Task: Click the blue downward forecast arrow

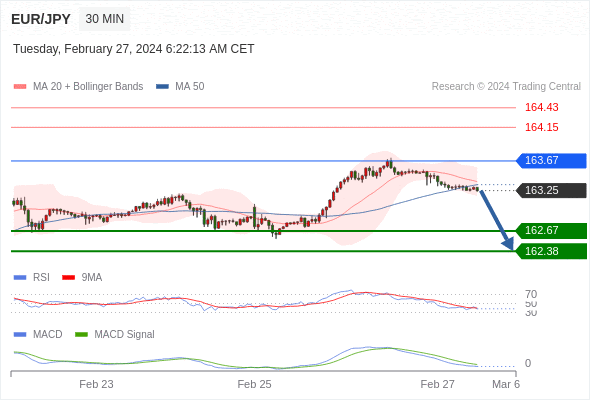Action: tap(496, 220)
